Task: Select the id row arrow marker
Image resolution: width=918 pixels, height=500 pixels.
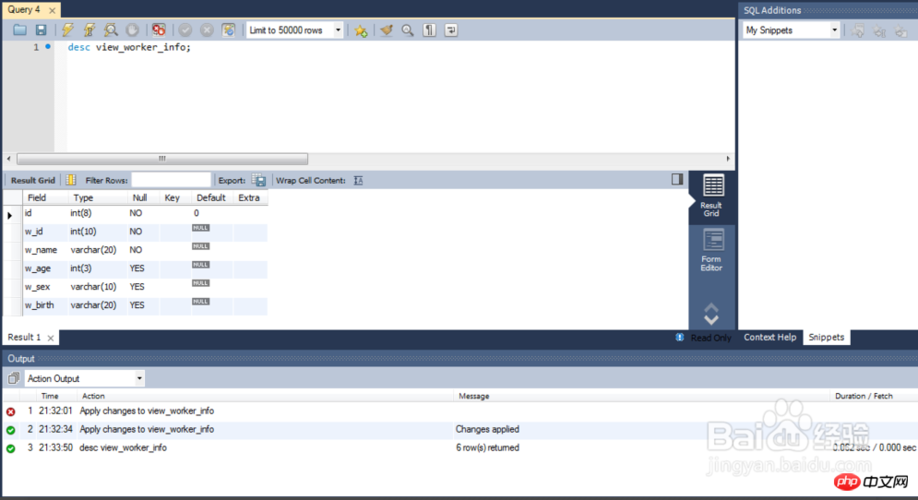Action: tap(10, 215)
